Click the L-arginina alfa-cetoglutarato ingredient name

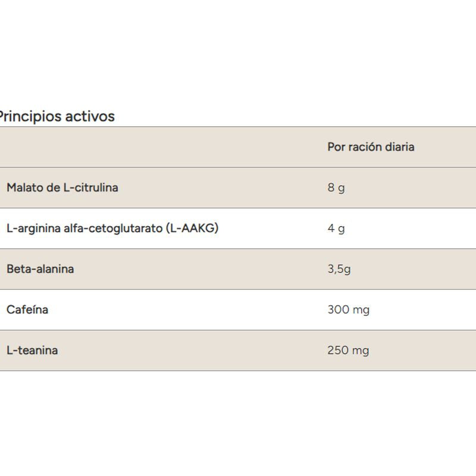pos(85,228)
